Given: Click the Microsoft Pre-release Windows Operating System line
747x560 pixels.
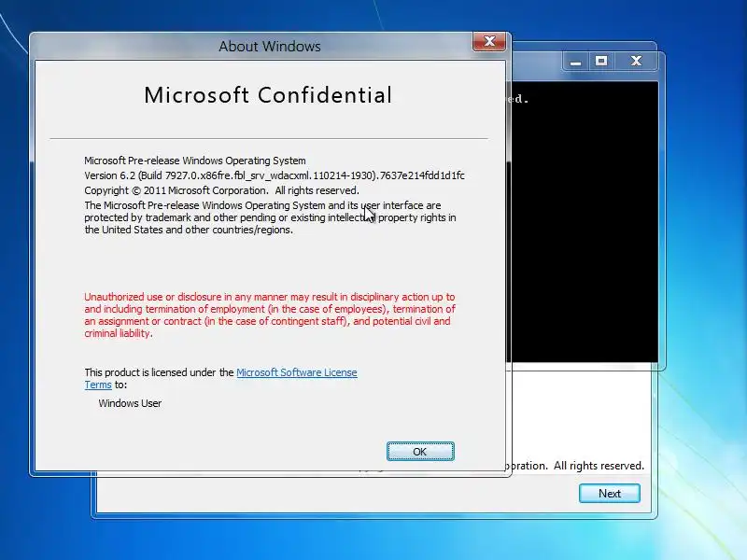Looking at the screenshot, I should (195, 161).
